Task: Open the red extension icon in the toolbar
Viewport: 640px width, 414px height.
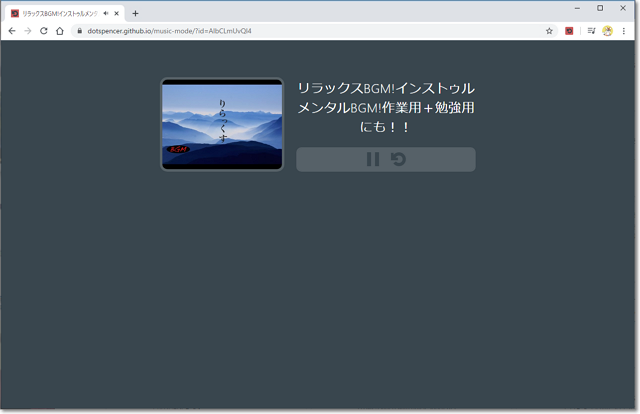Action: [x=569, y=31]
